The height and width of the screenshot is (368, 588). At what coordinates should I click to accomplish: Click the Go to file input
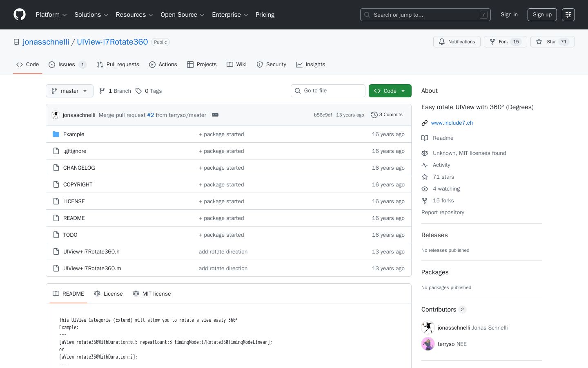point(328,91)
